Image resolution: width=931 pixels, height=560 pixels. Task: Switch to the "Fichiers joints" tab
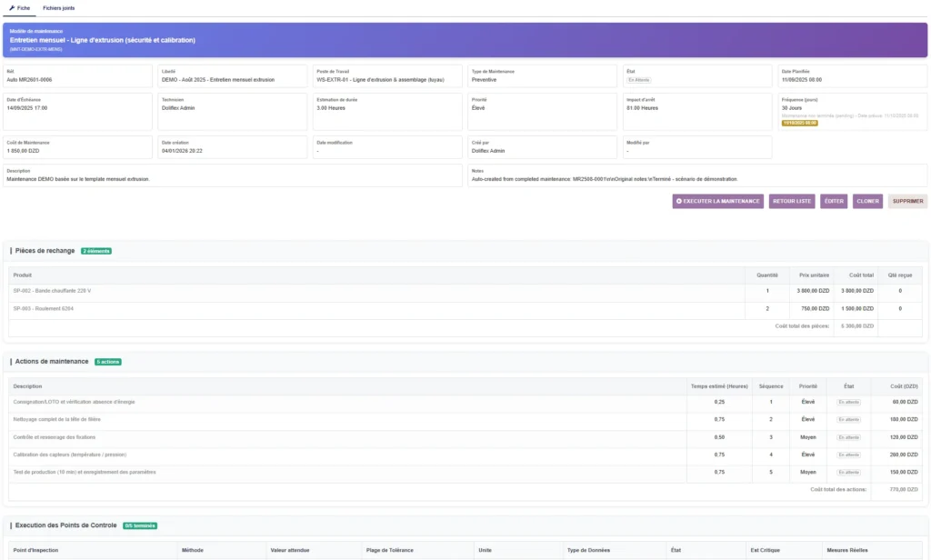60,7
